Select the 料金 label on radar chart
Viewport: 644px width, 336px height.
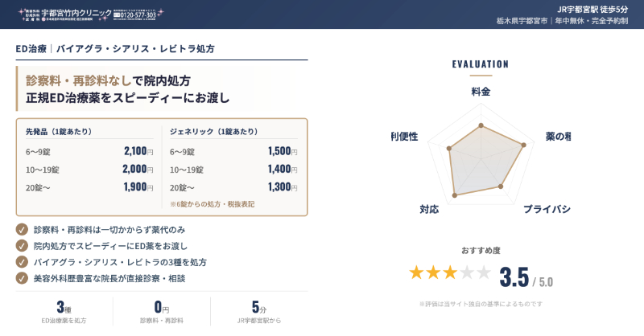point(481,92)
